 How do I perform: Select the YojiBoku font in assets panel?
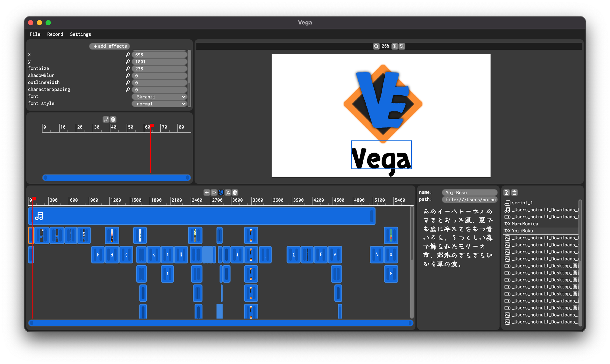[x=521, y=230]
